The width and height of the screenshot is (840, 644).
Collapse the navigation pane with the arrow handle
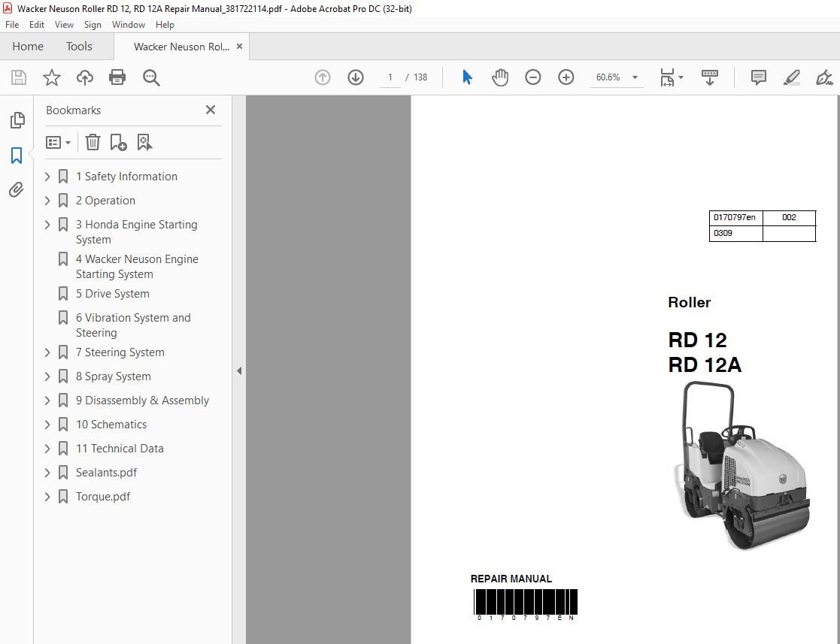[x=239, y=370]
